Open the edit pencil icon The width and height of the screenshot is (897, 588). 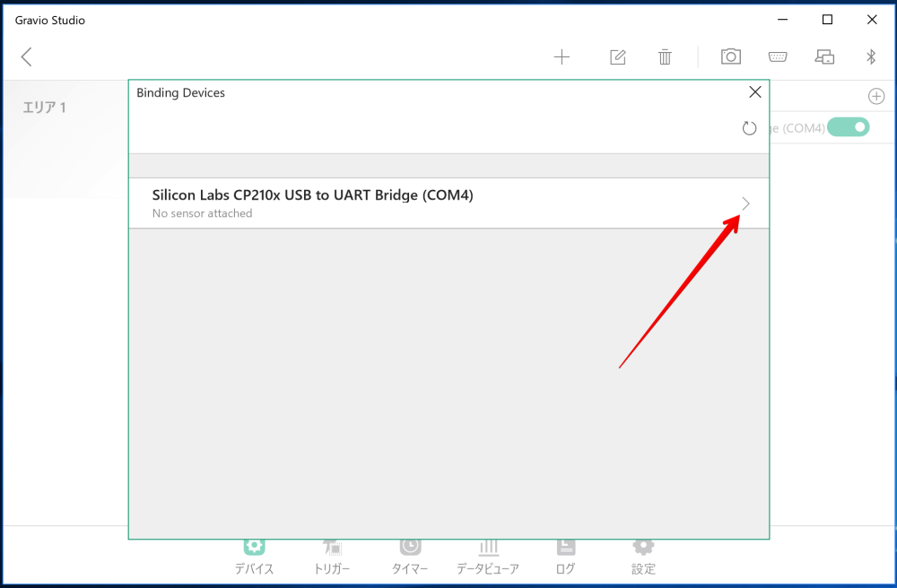click(618, 56)
